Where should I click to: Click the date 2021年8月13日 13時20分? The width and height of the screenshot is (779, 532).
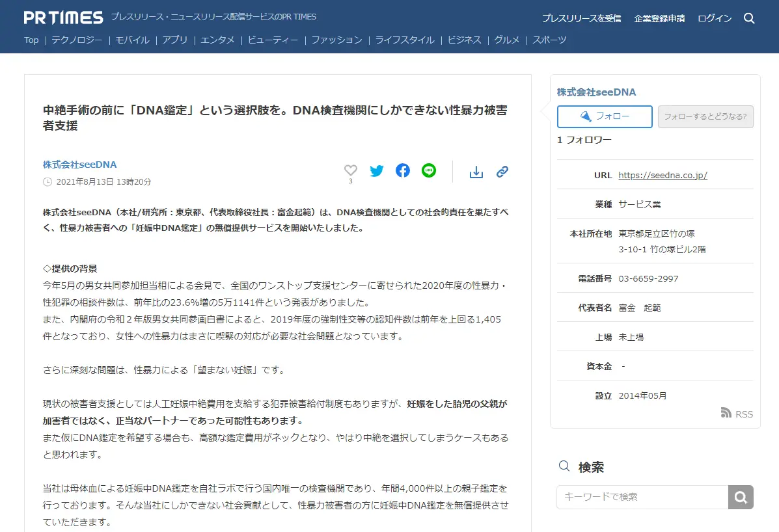[103, 181]
